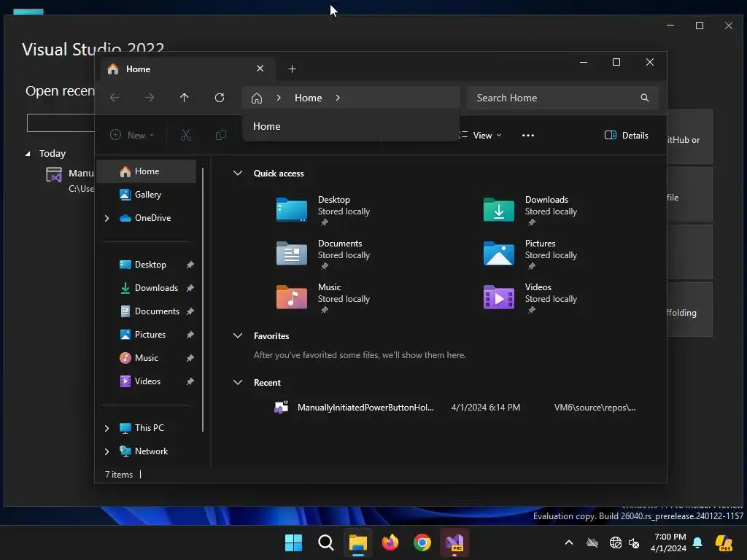Click the path VM6\source\repos\...

595,408
